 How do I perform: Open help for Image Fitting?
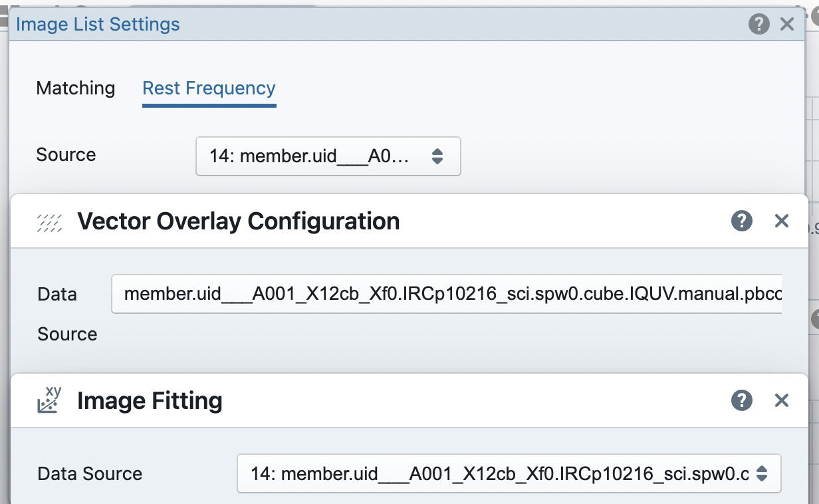741,400
